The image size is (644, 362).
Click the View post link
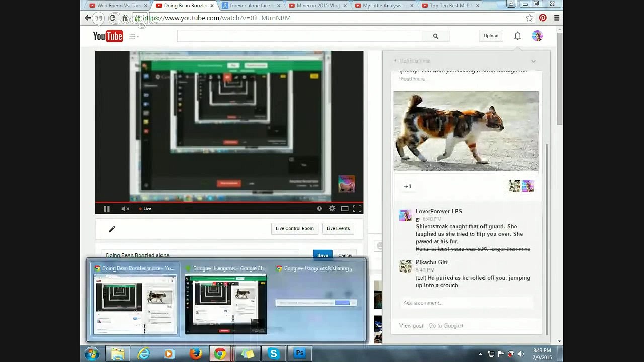click(x=411, y=326)
